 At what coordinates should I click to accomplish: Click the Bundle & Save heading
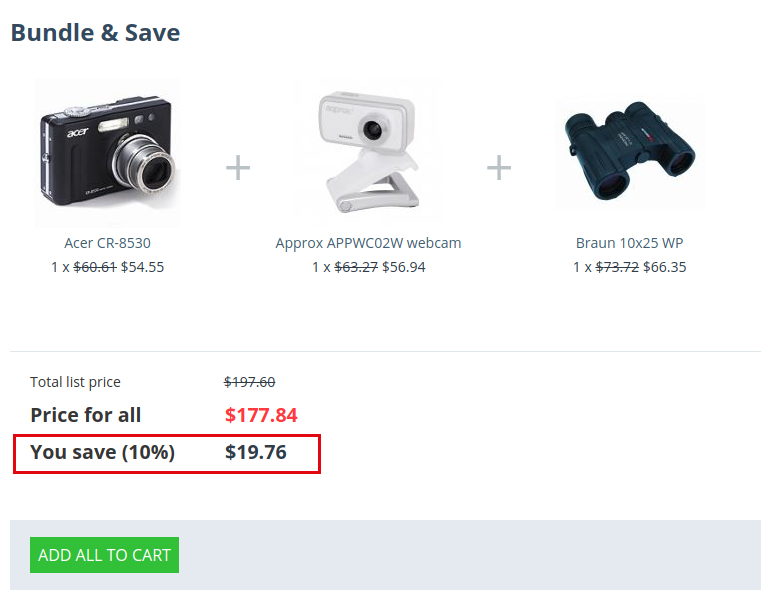coord(96,33)
